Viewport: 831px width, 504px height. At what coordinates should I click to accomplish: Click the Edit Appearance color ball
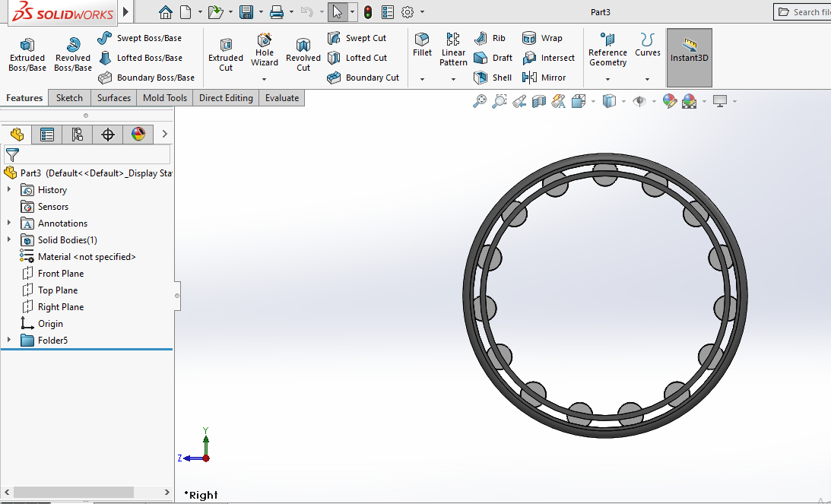[669, 100]
